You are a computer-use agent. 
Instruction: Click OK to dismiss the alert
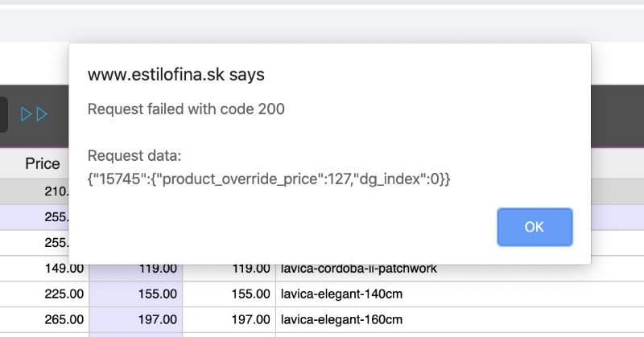535,227
